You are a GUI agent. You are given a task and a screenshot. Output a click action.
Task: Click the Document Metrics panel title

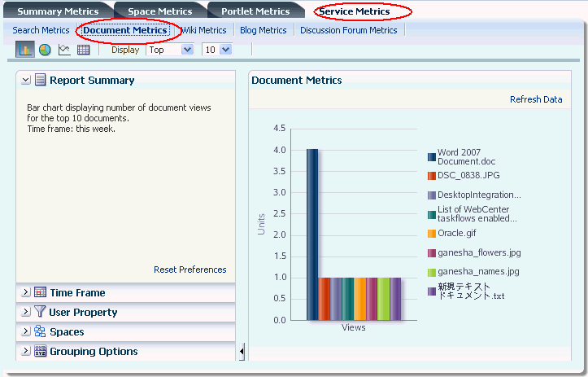tap(296, 80)
